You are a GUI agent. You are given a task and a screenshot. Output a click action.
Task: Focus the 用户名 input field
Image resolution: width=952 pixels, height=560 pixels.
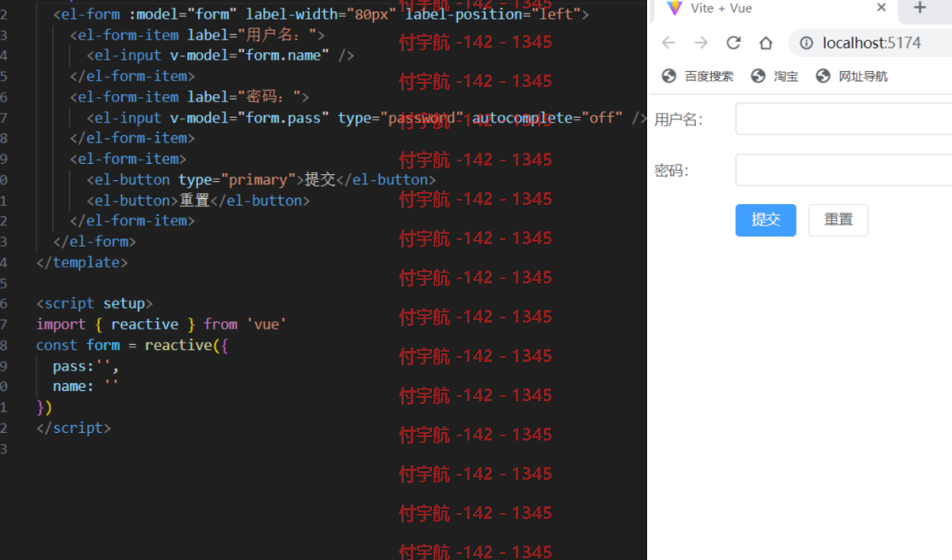[844, 119]
